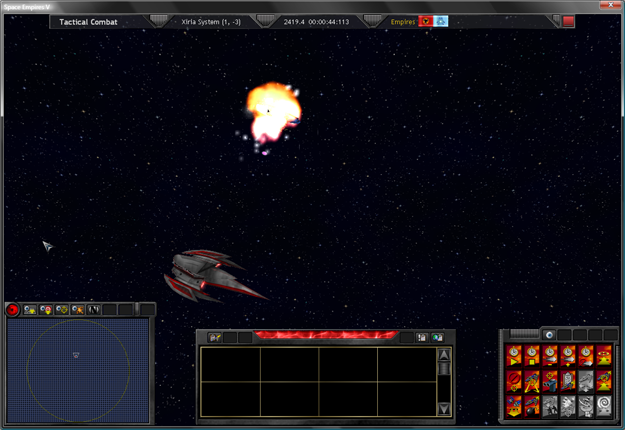Screen dimensions: 625x430
Task: Click the prohibition sign over target command
Action: pyautogui.click(x=514, y=381)
